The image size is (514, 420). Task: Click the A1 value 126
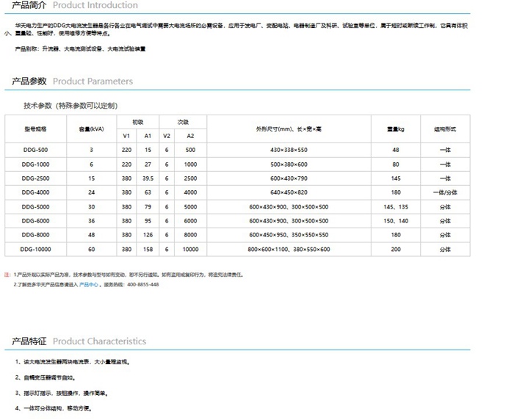(x=148, y=235)
